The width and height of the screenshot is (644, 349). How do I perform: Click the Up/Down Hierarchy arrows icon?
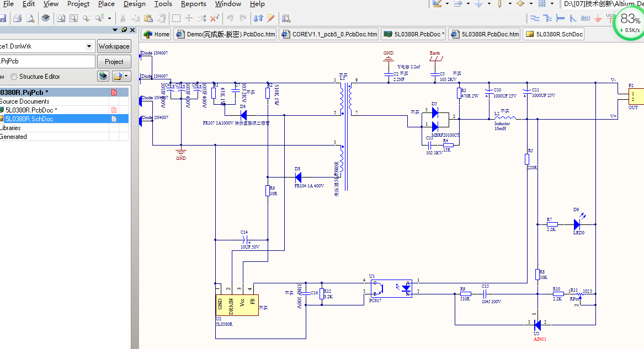tap(258, 18)
